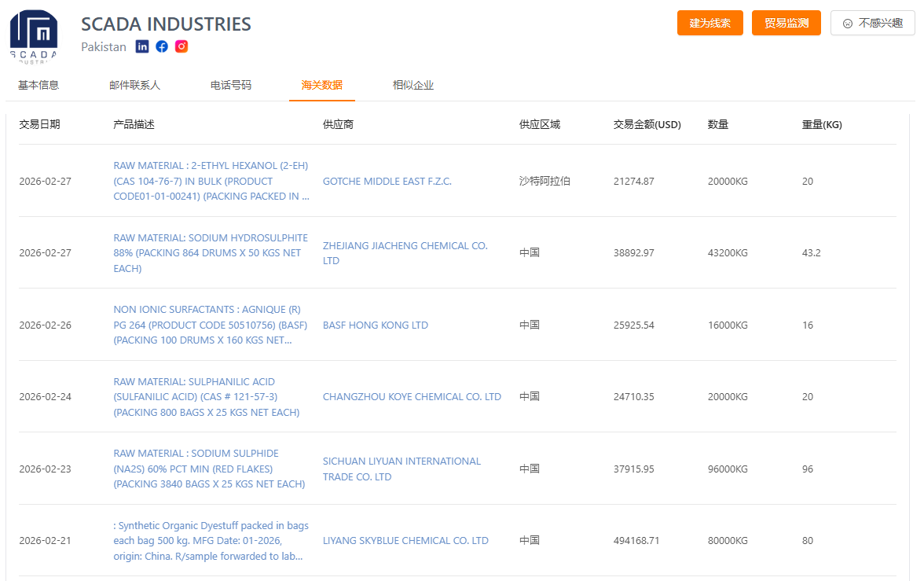Open supplier GOTCHE MIDDLE EAST F.Z.C.
924x581 pixels.
point(387,181)
